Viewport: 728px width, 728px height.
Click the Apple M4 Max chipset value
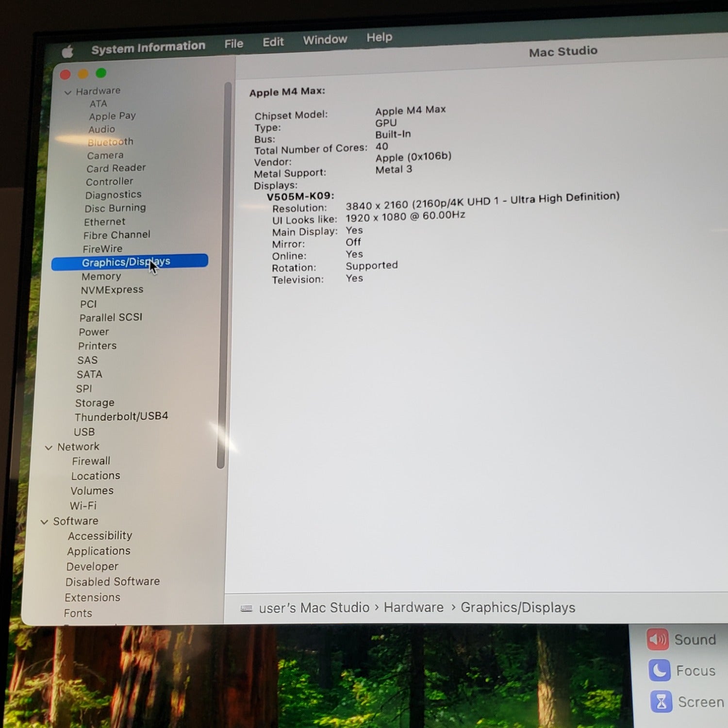(411, 110)
